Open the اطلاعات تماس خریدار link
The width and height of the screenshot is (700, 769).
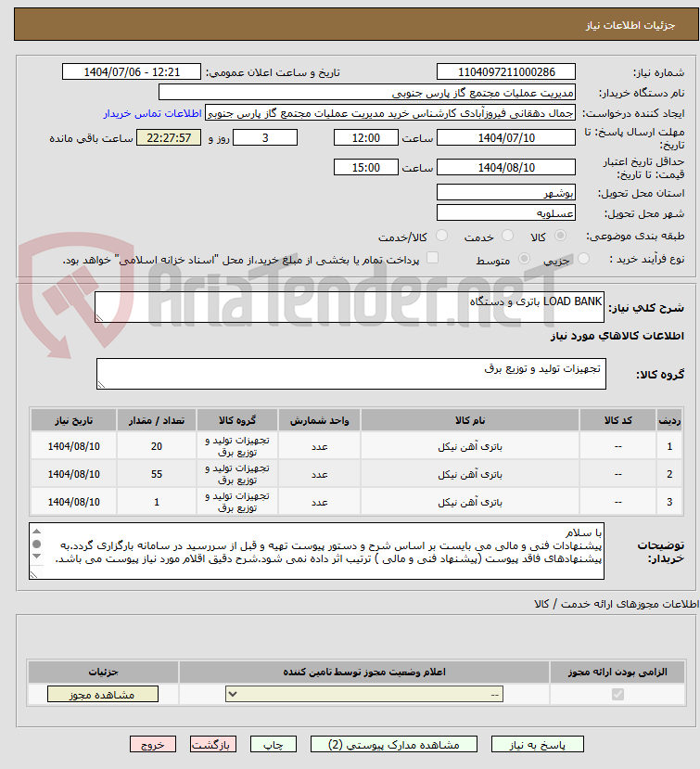pos(152,113)
